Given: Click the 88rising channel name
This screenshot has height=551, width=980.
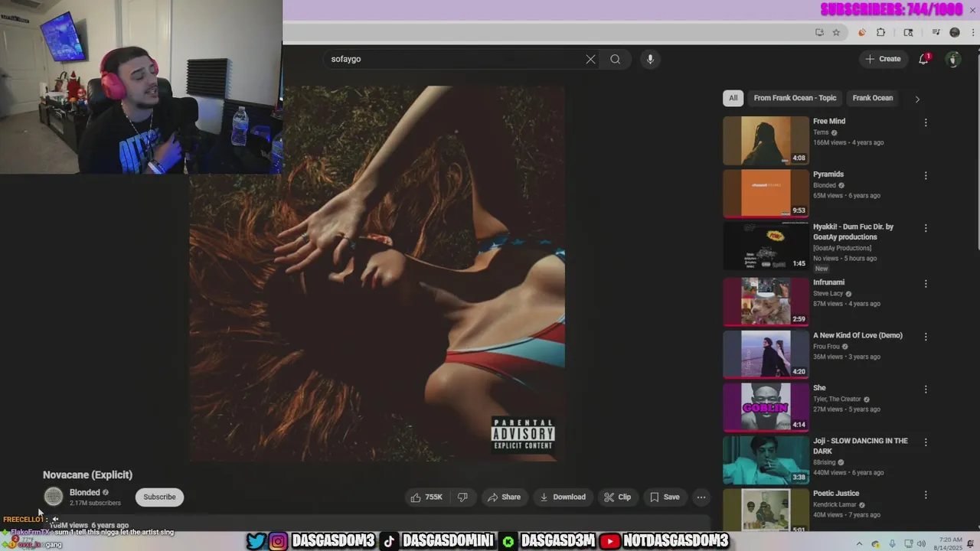Looking at the screenshot, I should tap(824, 462).
